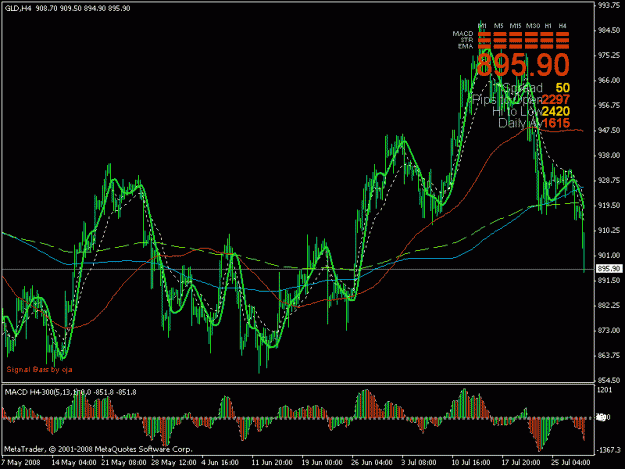625x469 pixels.
Task: Click the 854.50 price scale label
Action: click(x=609, y=380)
